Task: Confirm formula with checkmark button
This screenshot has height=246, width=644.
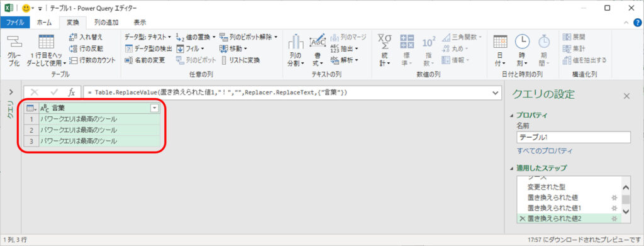Action: [54, 93]
